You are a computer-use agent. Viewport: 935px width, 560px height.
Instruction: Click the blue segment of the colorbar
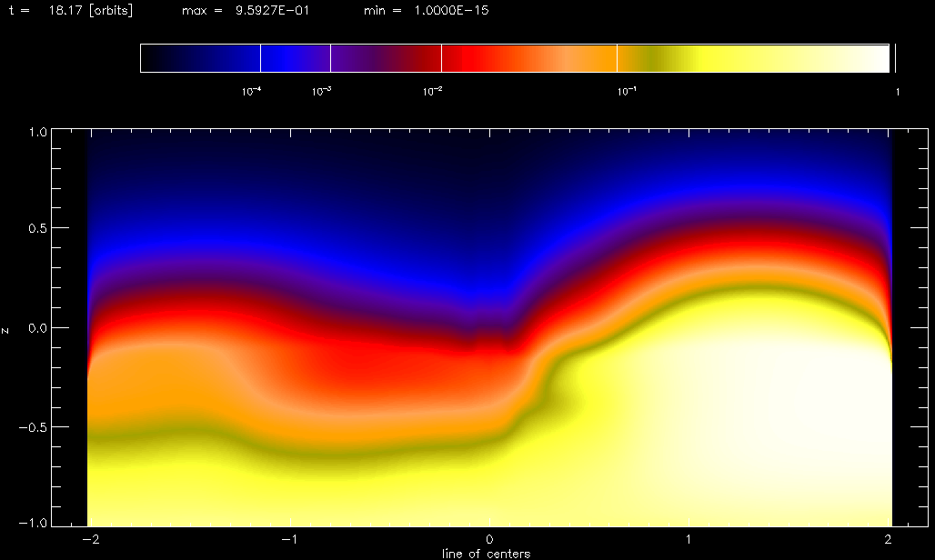(295, 58)
